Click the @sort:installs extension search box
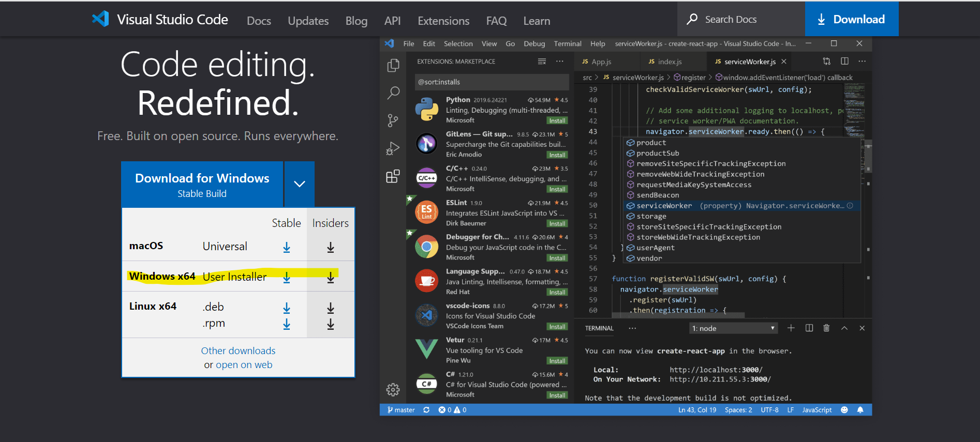 [492, 82]
